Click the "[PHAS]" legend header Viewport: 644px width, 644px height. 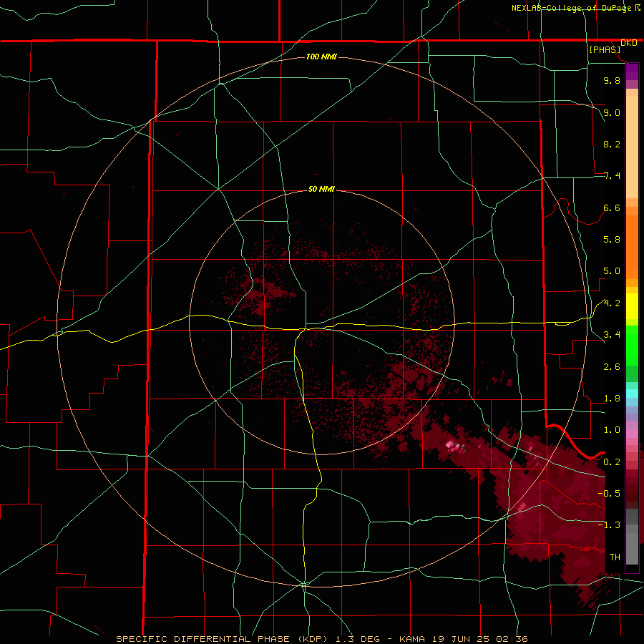[x=605, y=49]
